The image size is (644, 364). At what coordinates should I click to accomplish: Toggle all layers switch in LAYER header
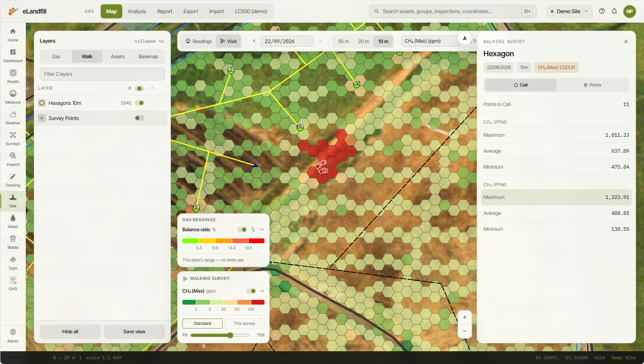pyautogui.click(x=139, y=89)
